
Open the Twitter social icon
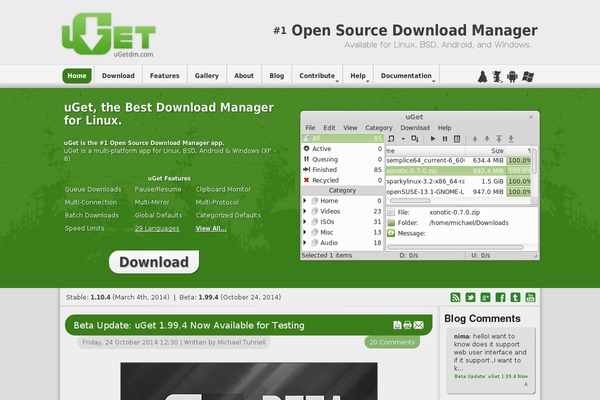pyautogui.click(x=470, y=297)
